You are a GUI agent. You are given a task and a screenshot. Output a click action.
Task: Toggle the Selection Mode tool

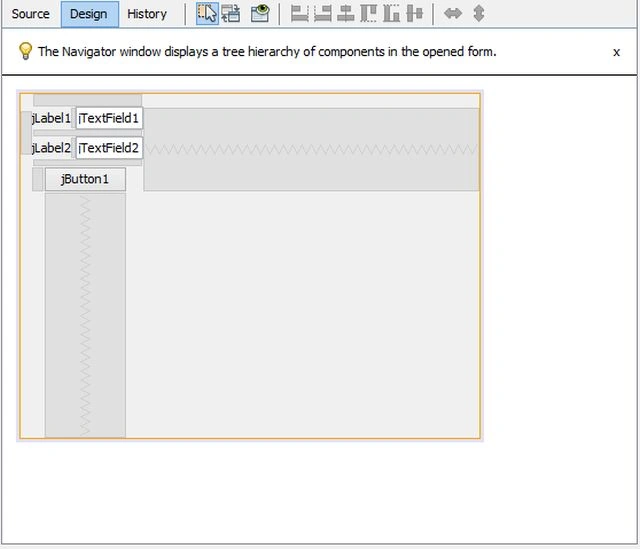pos(207,13)
